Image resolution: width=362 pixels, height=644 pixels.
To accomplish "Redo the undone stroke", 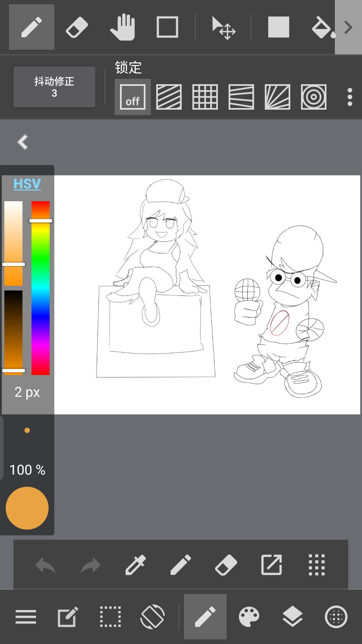I will coord(90,566).
